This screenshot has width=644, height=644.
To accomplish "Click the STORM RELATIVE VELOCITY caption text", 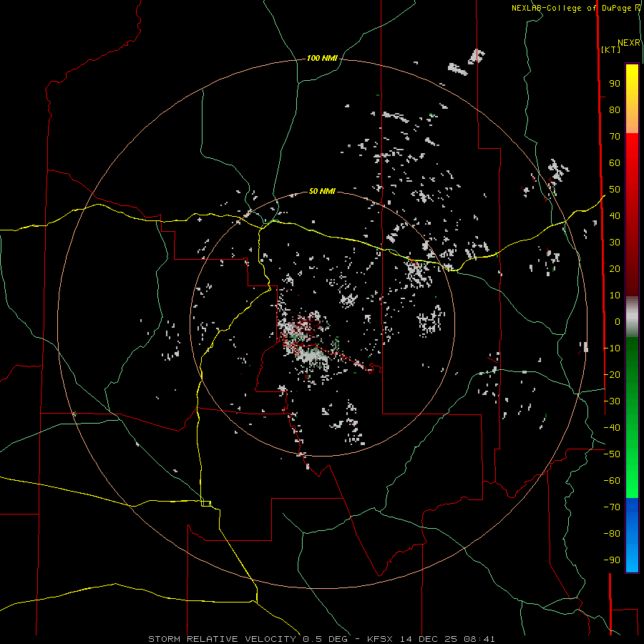I will [x=223, y=639].
